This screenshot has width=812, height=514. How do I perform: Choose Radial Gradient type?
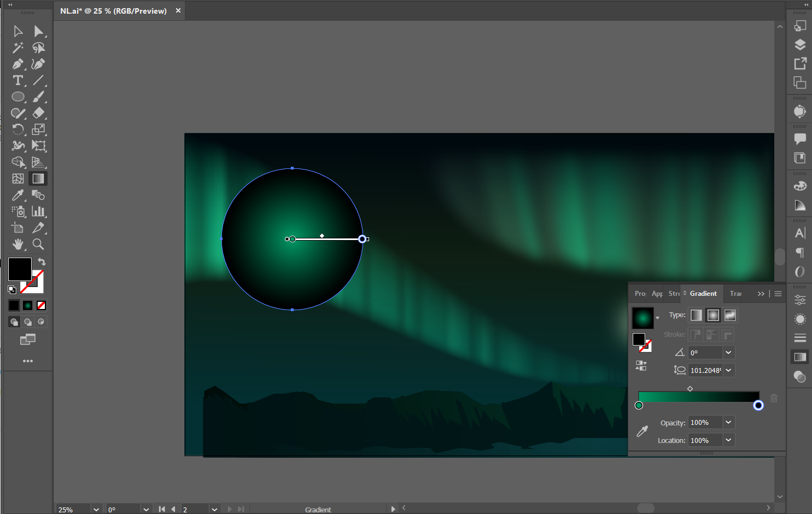[x=713, y=315]
